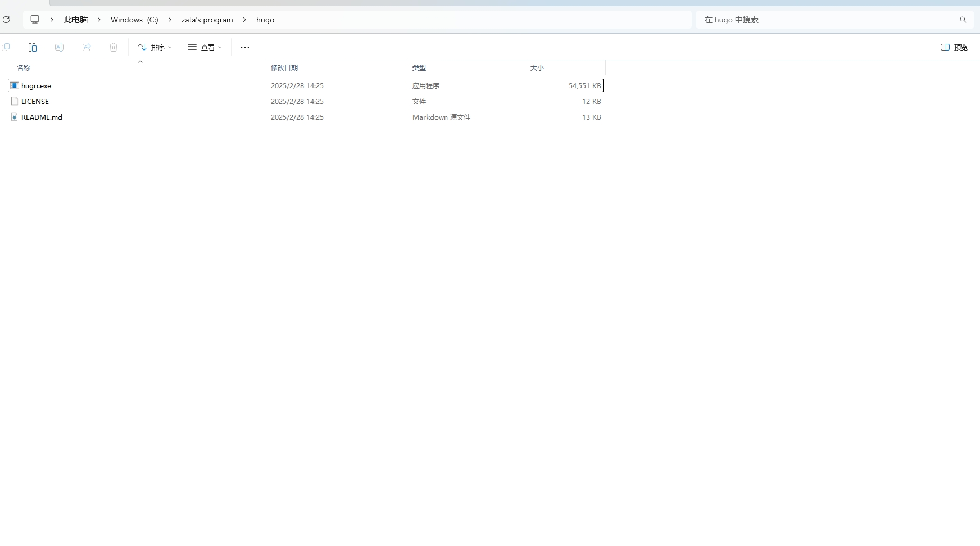The image size is (980, 546).
Task: Click the hugo breadcrumb segment
Action: click(x=265, y=20)
